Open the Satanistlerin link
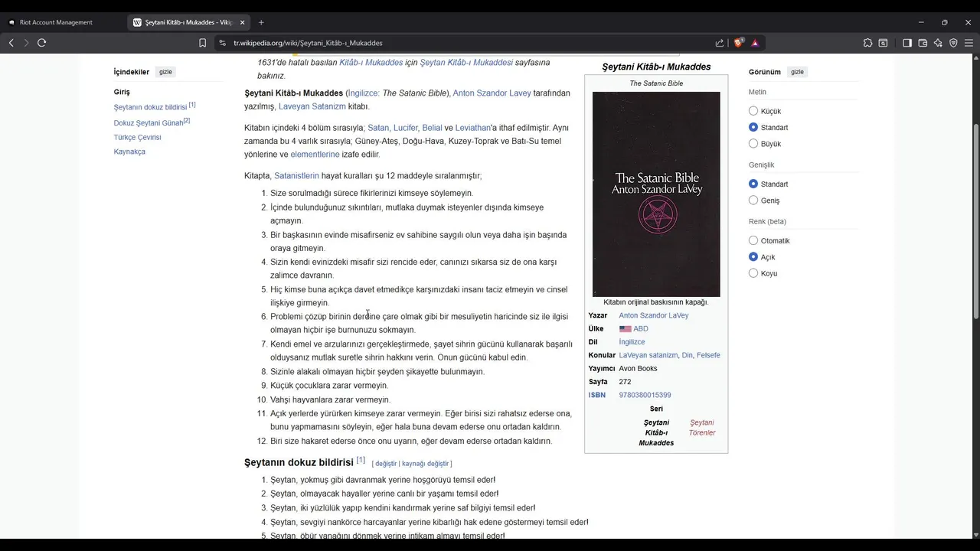980x551 pixels. coord(296,175)
